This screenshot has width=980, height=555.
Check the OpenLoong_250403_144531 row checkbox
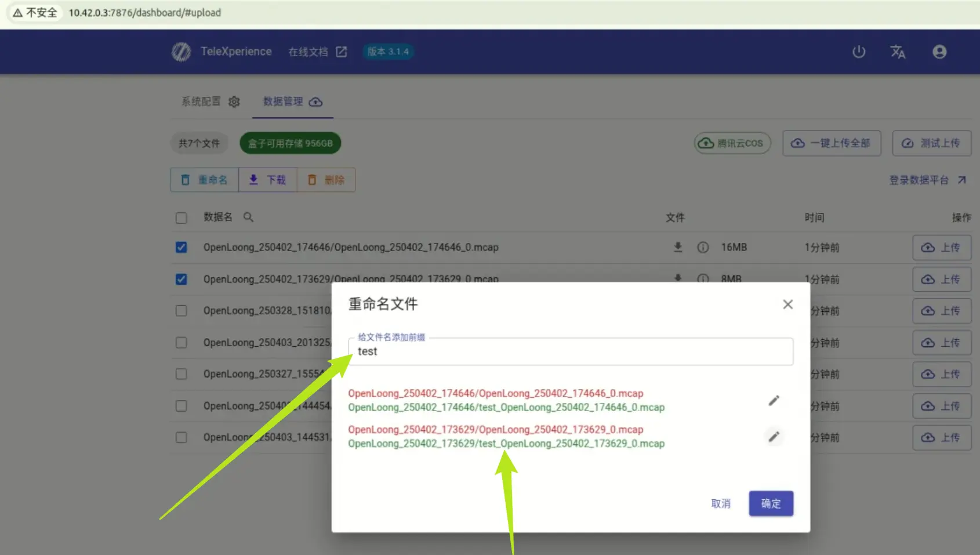pyautogui.click(x=182, y=437)
